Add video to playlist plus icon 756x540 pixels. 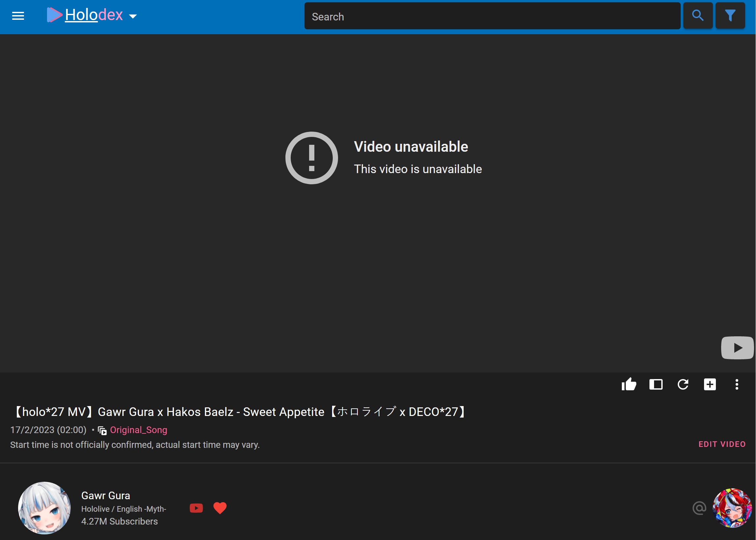710,385
